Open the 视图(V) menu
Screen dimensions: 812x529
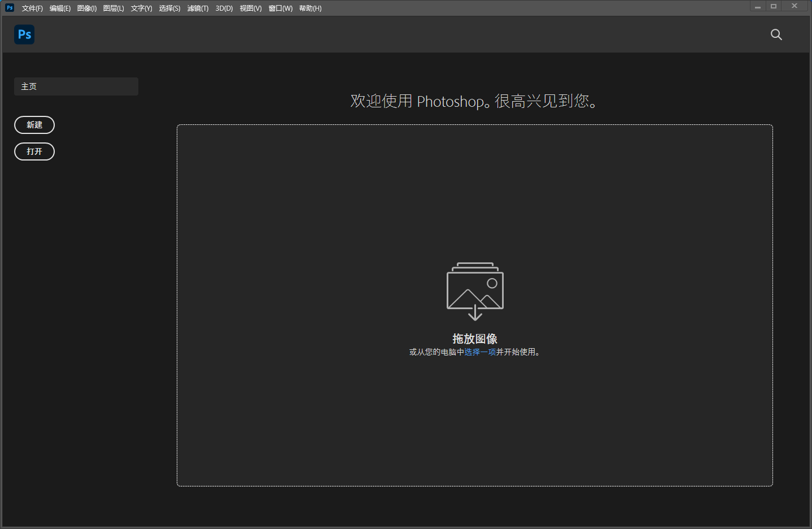pyautogui.click(x=251, y=8)
